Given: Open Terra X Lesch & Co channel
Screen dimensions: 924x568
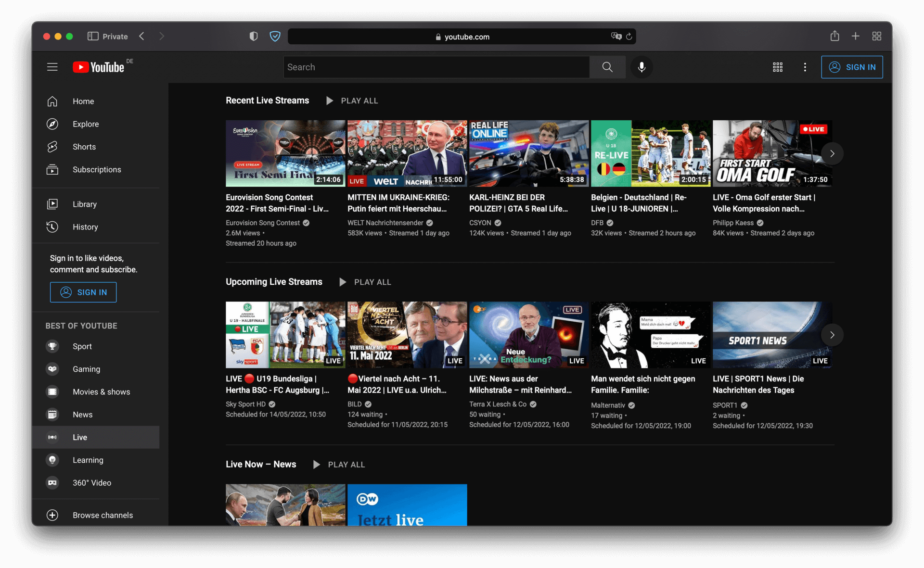Looking at the screenshot, I should click(x=498, y=404).
